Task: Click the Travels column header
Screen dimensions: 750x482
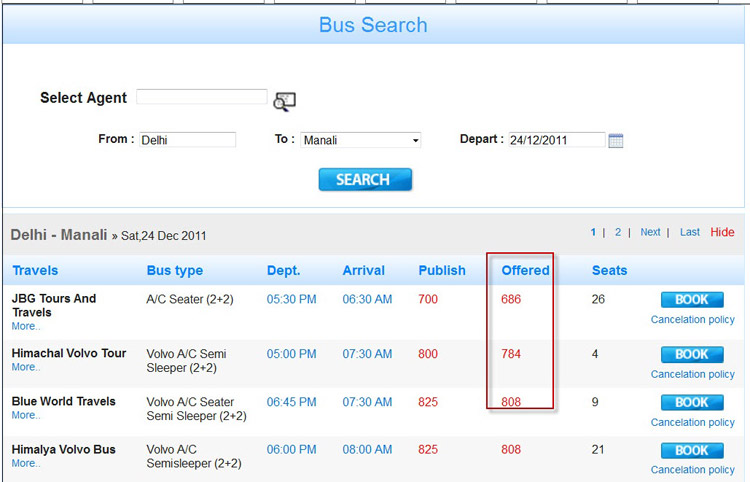Action: tap(35, 270)
